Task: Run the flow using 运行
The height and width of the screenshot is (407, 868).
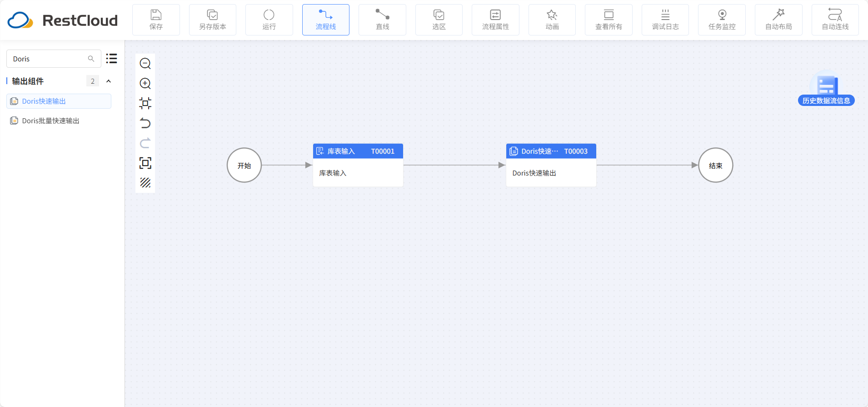Action: (x=269, y=20)
